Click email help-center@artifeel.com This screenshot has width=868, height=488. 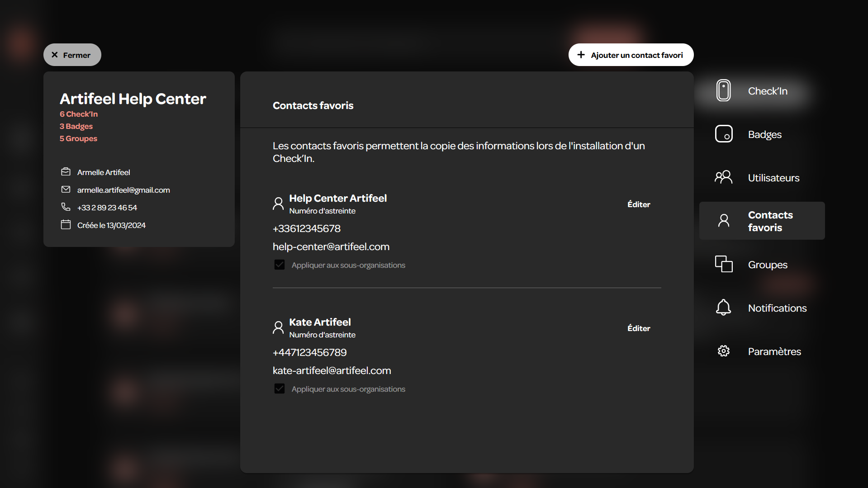(331, 246)
